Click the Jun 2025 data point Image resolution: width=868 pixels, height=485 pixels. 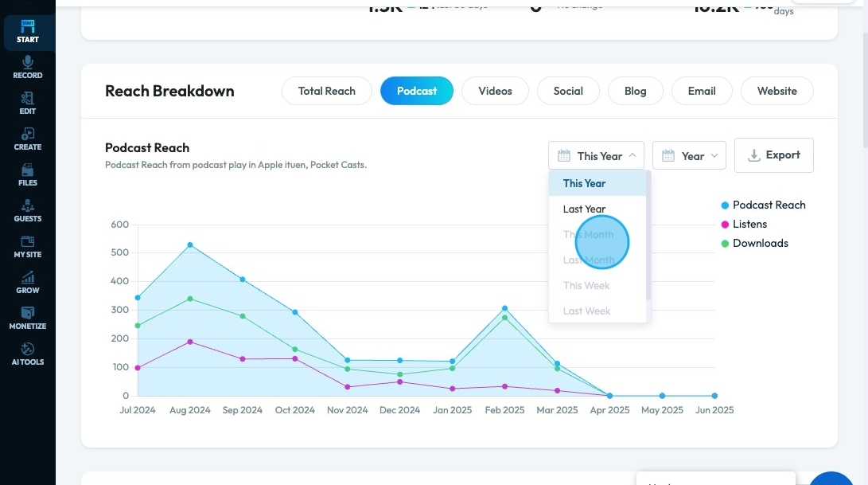pos(714,396)
